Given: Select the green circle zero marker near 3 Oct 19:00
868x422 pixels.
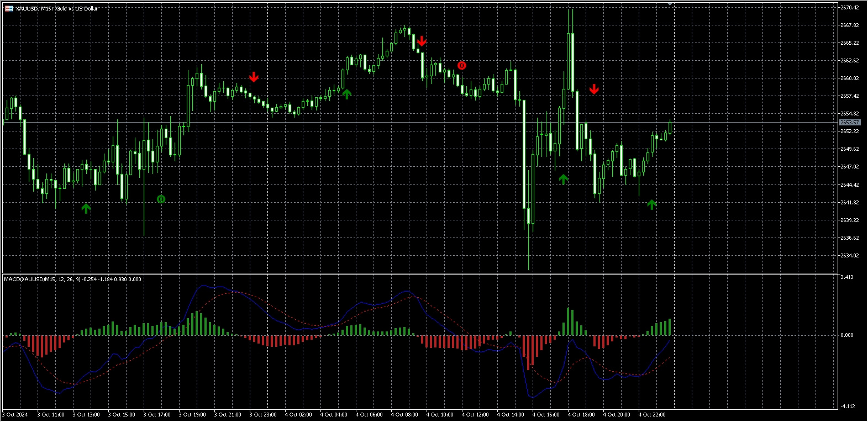Looking at the screenshot, I should tap(161, 199).
